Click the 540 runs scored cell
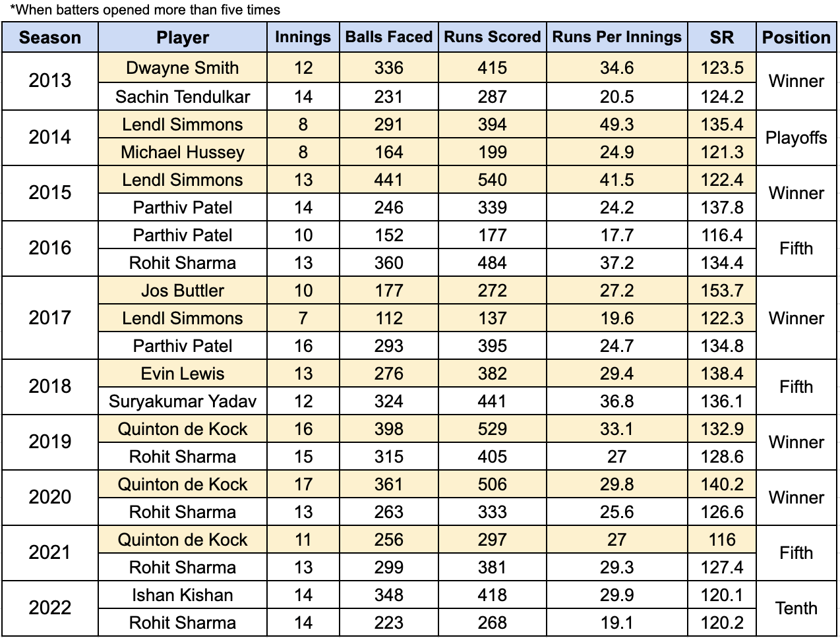This screenshot has width=840, height=638. click(x=493, y=180)
